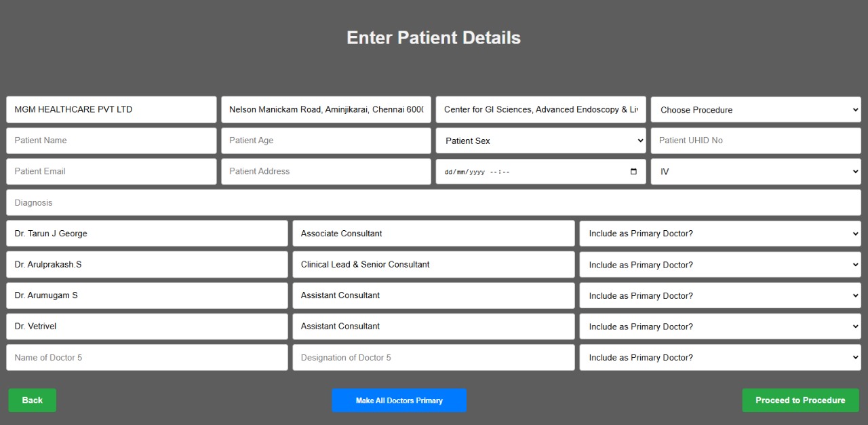Focus the Patient Email field

(111, 172)
